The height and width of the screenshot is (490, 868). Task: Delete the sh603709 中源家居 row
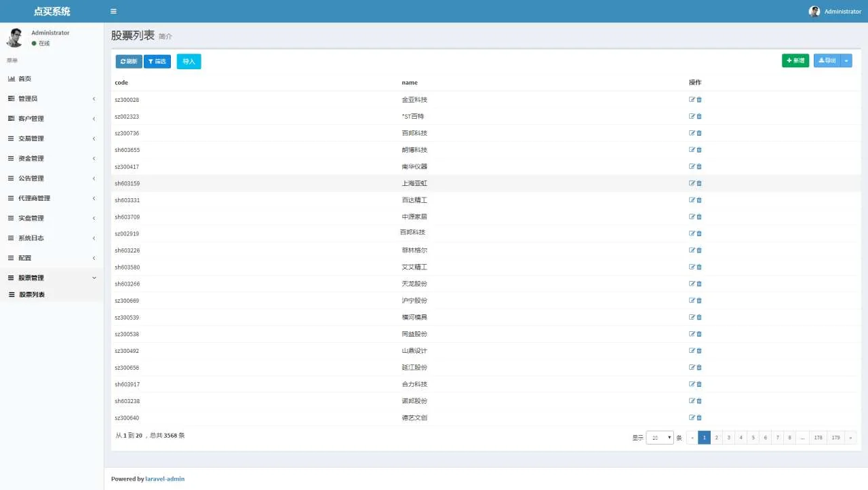coord(699,217)
